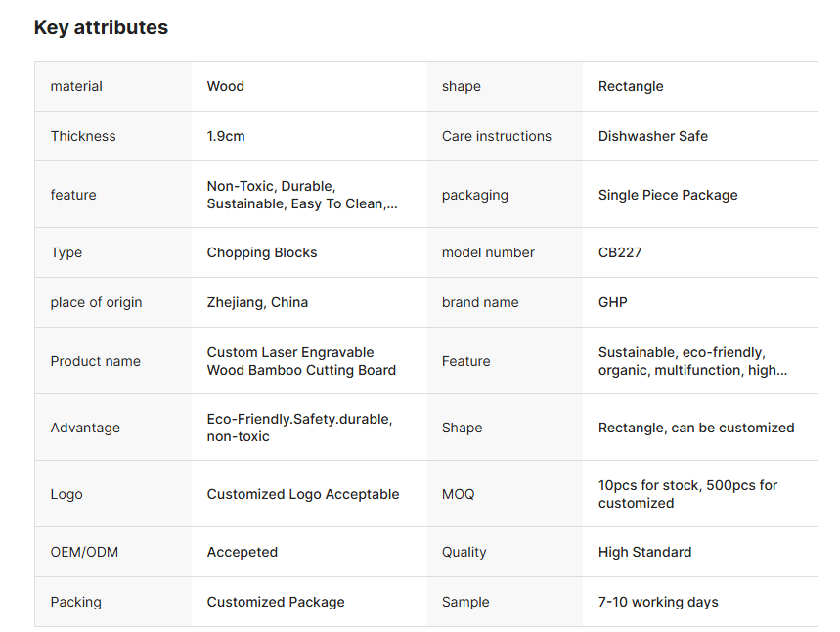Expand the truncated Sustainable, eco-friendly feature text
The image size is (840, 632).
[692, 361]
